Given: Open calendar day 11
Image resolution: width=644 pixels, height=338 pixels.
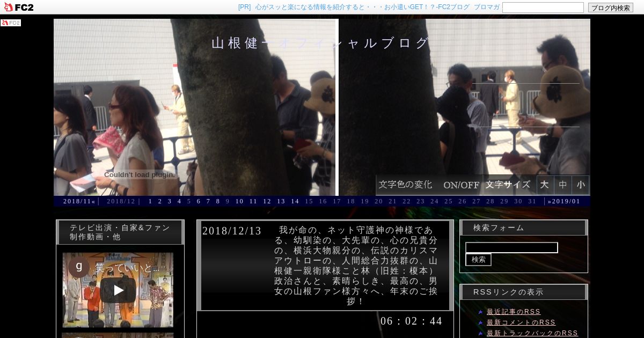Looking at the screenshot, I should tap(253, 201).
